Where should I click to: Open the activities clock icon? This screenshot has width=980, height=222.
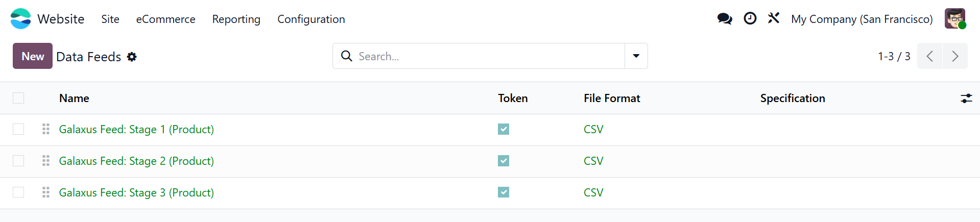point(750,18)
